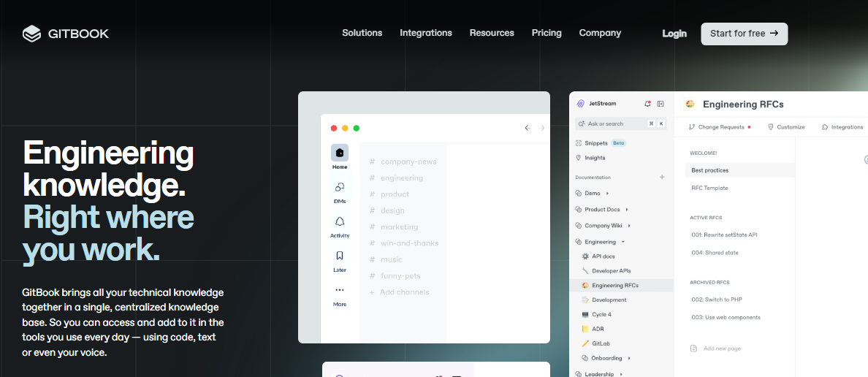Open the More ellipsis icon
The image size is (868, 377).
coord(340,290)
